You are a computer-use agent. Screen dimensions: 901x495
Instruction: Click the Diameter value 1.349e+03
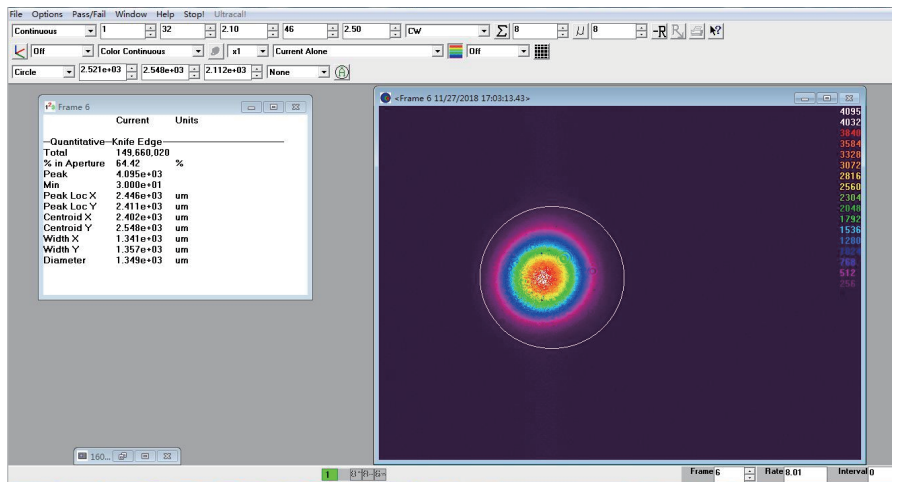pyautogui.click(x=139, y=260)
